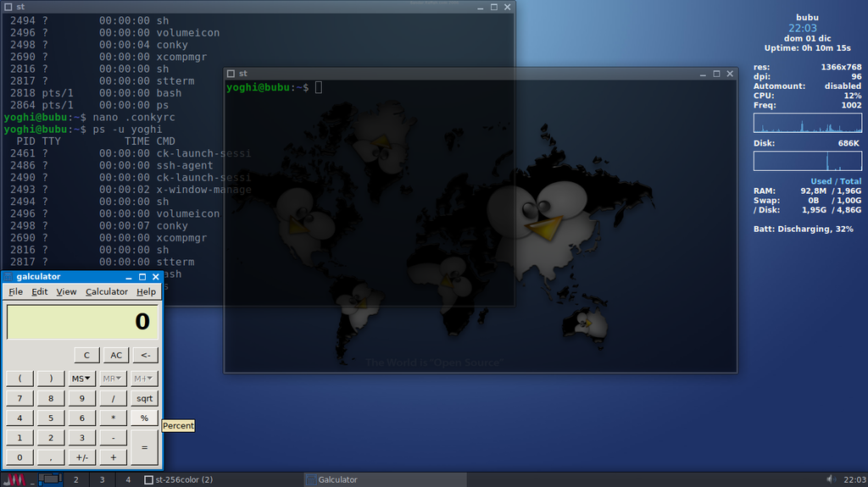Close the background st terminal window
This screenshot has height=487, width=868.
click(508, 7)
